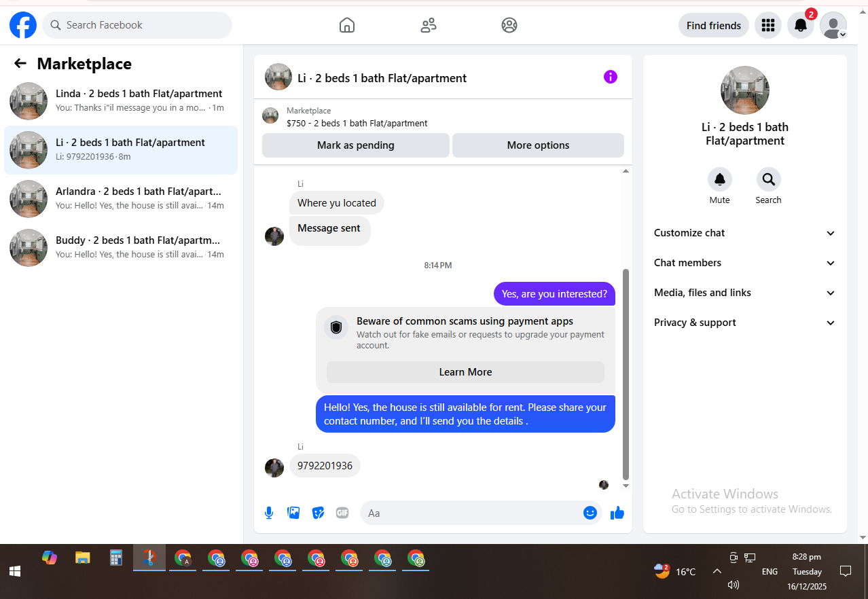This screenshot has width=868, height=599.
Task: Open the GIF picker icon
Action: (342, 513)
